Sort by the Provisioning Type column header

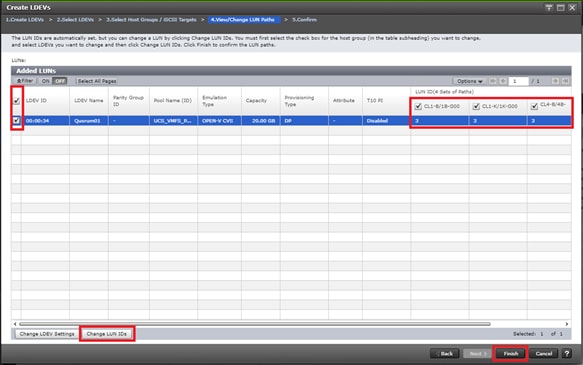coord(304,101)
